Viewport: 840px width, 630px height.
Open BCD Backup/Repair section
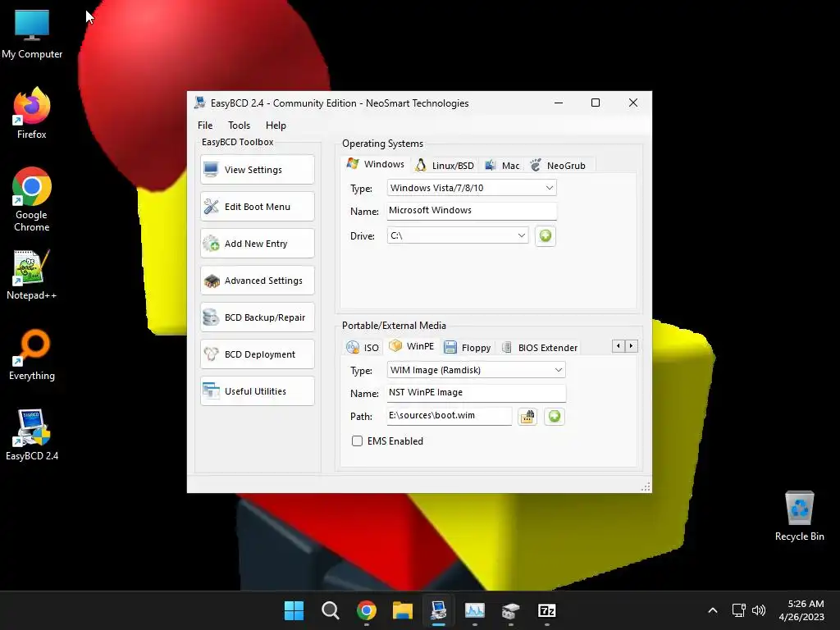pos(257,317)
